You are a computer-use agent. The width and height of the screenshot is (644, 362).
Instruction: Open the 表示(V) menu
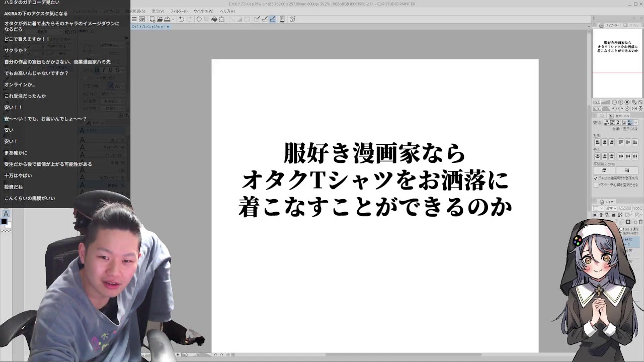(157, 11)
